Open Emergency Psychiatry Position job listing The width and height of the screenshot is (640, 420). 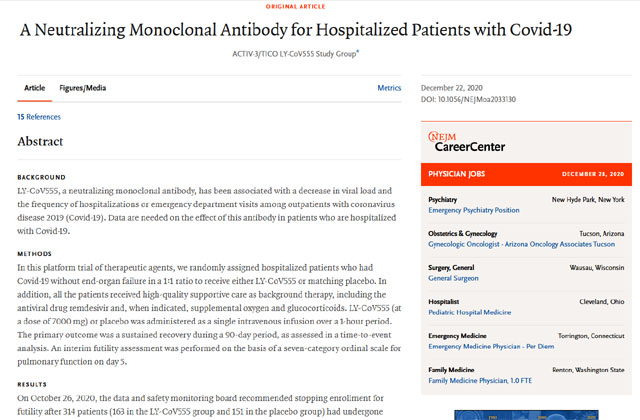(474, 210)
